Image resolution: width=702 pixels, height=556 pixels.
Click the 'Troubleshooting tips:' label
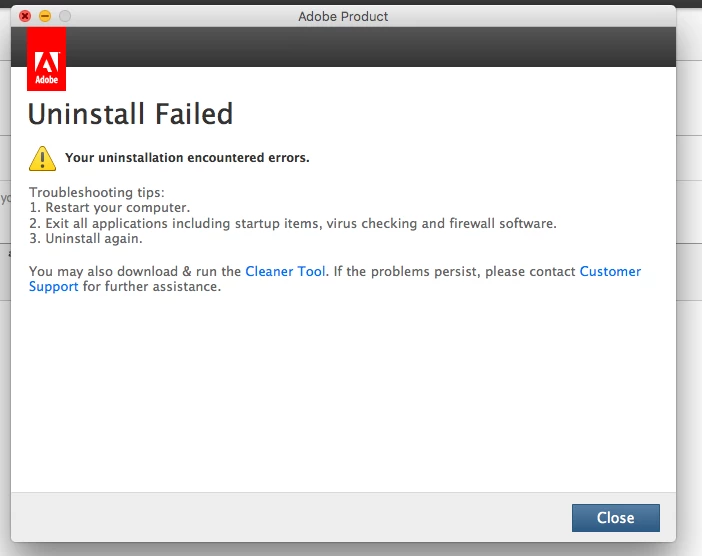click(x=97, y=192)
